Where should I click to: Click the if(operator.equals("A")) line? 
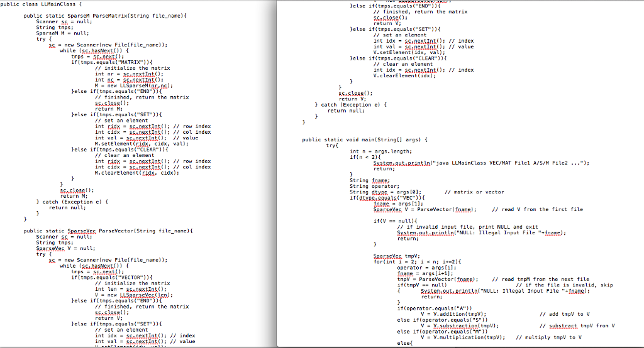(x=435, y=308)
